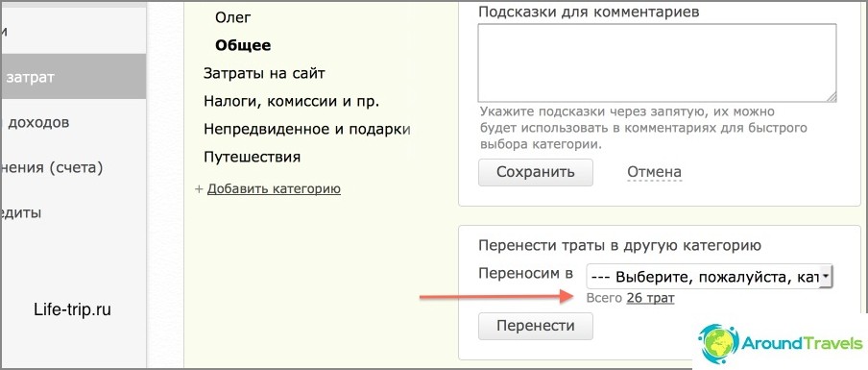
Task: Click the Сохранить button
Action: 536,172
